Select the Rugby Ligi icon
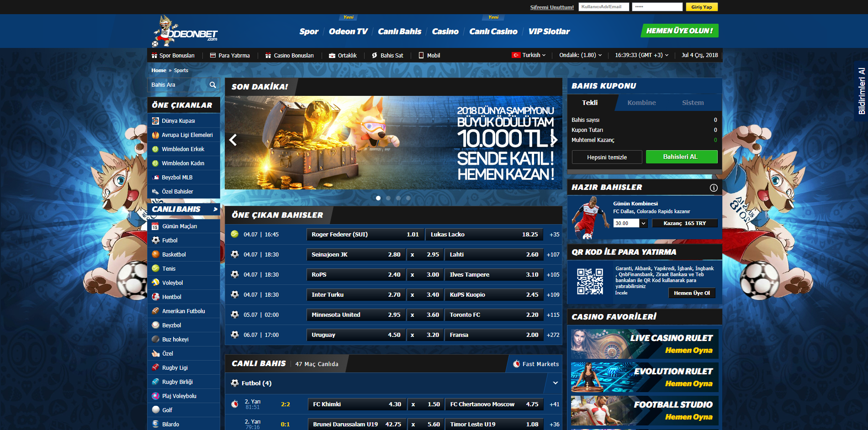The image size is (868, 430). pyautogui.click(x=156, y=367)
